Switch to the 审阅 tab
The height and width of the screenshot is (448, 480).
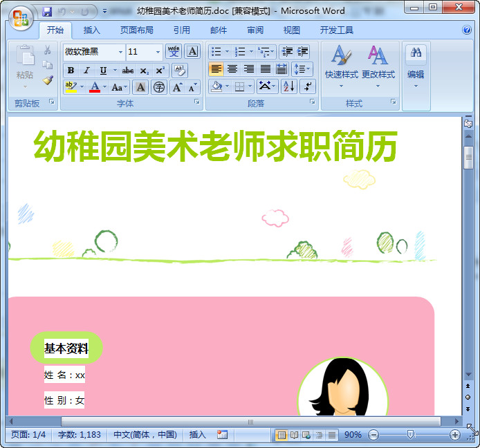click(x=255, y=30)
